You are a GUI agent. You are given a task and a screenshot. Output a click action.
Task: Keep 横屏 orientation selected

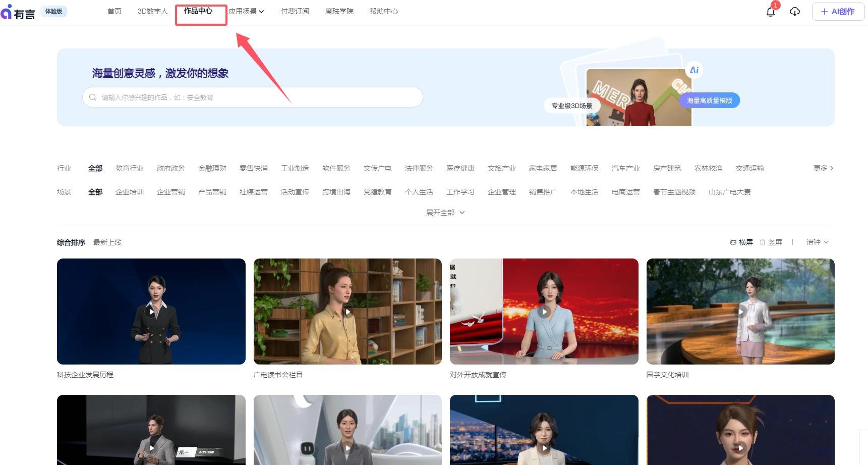point(742,242)
